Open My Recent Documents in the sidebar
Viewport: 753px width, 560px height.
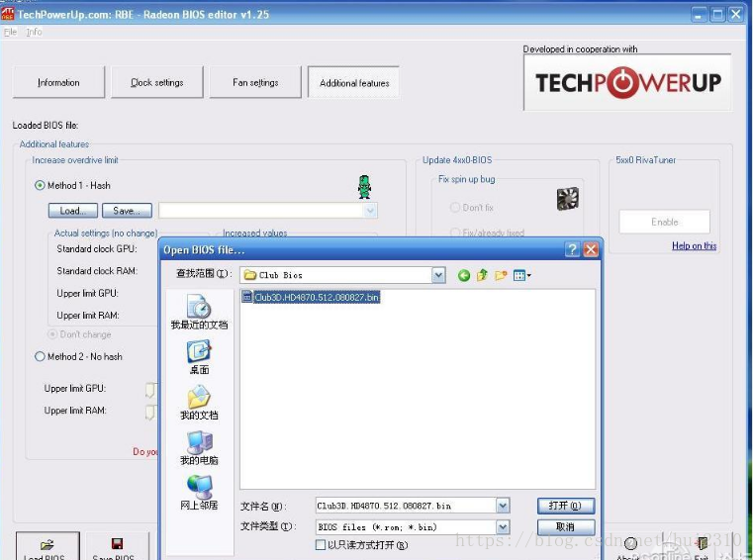click(x=199, y=313)
